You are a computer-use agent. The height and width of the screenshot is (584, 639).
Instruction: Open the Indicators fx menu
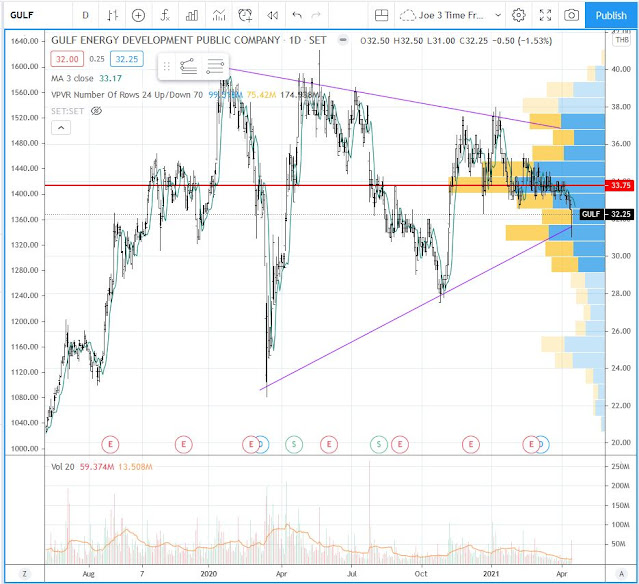[x=165, y=15]
